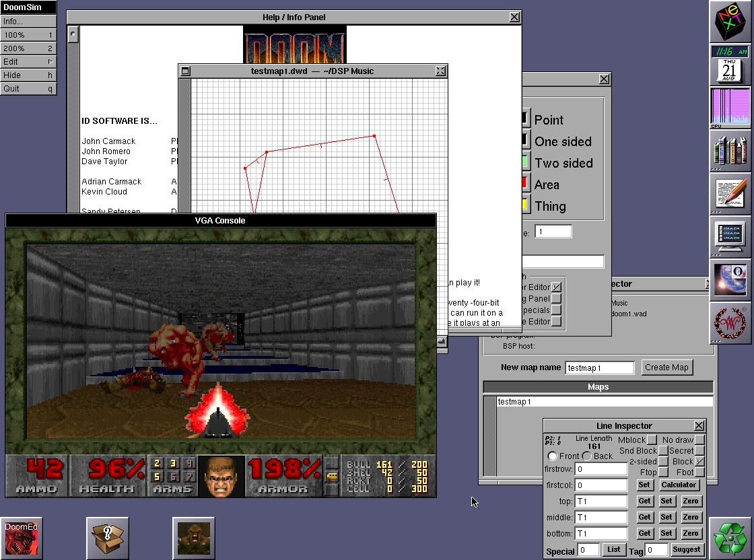Close the color legend panel with Point swatch

[x=605, y=79]
